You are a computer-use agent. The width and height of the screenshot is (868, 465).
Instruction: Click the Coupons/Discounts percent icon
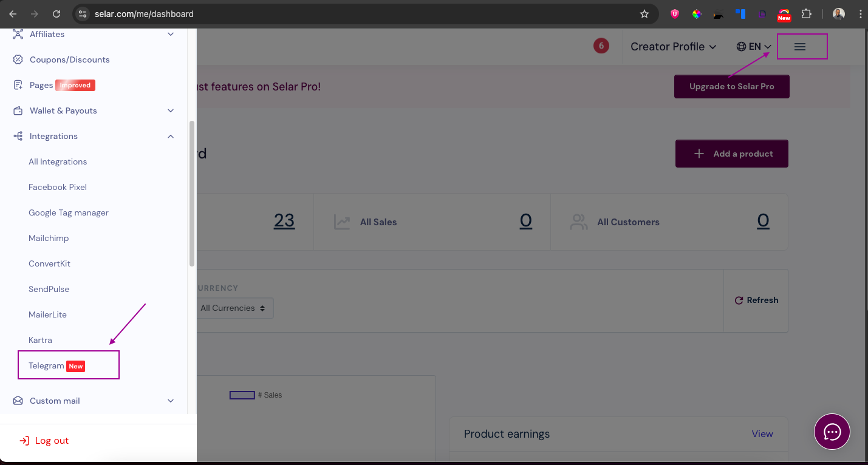click(18, 59)
